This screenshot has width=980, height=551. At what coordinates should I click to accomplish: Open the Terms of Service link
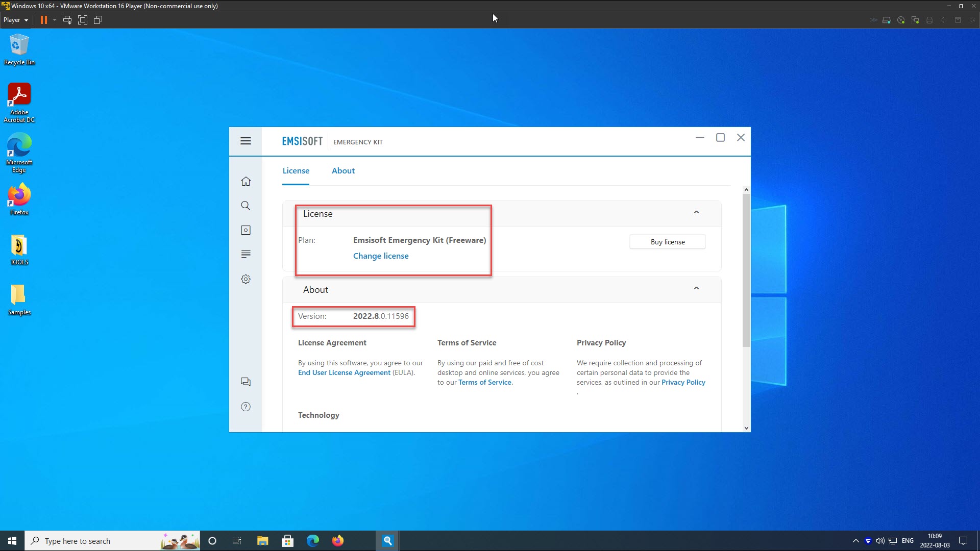(x=485, y=383)
